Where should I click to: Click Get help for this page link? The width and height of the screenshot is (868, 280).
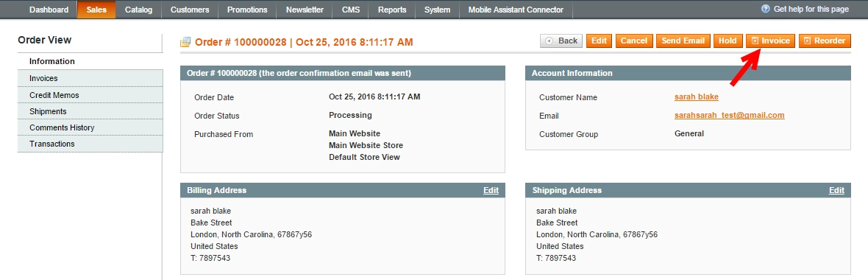pyautogui.click(x=811, y=9)
